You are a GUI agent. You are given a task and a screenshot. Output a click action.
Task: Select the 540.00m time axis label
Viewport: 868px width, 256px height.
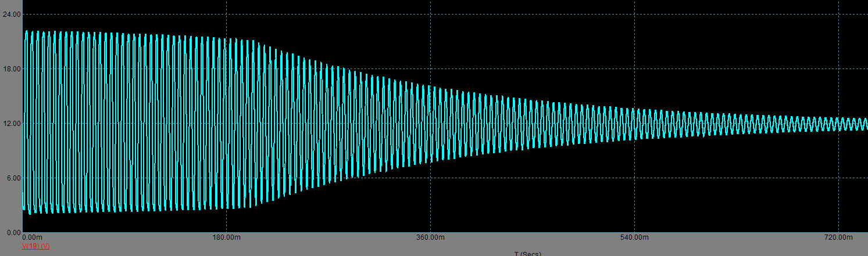(x=634, y=237)
